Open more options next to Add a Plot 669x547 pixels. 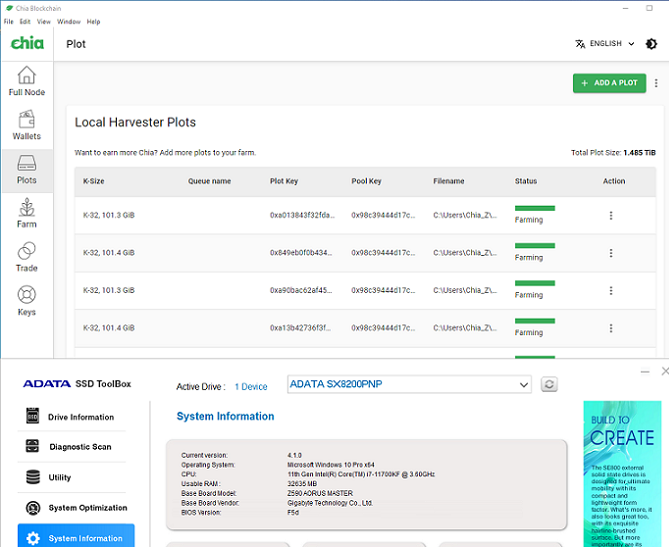click(x=656, y=83)
